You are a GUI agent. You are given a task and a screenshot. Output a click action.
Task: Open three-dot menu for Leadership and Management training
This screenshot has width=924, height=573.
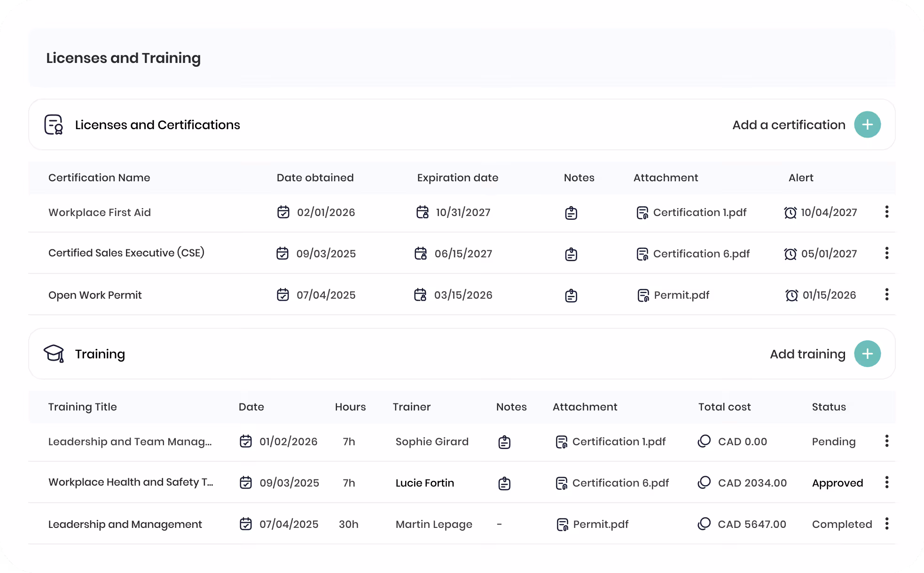coord(887,524)
